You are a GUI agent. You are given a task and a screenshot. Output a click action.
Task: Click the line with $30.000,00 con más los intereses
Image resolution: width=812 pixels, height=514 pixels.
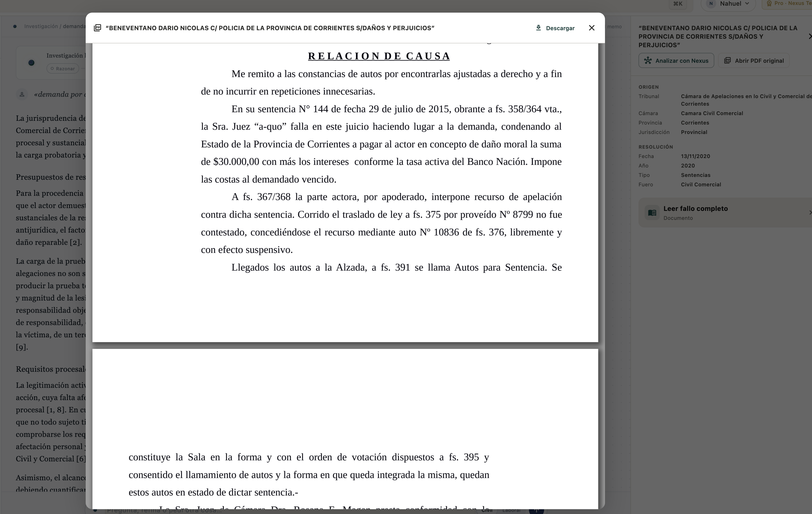click(x=381, y=162)
